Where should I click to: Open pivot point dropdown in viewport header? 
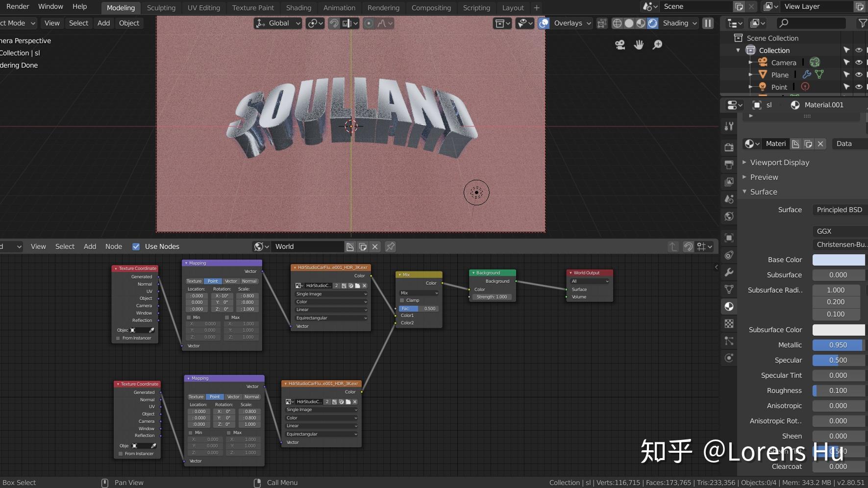315,23
